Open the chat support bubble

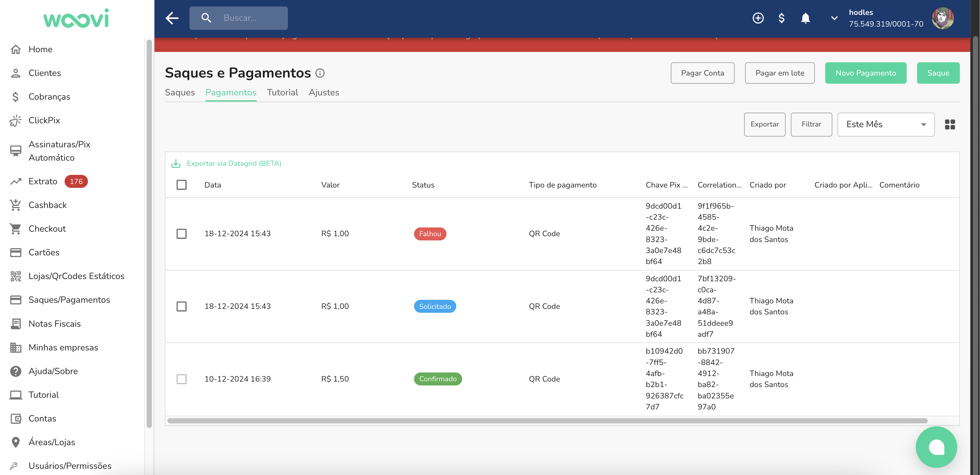pos(936,447)
